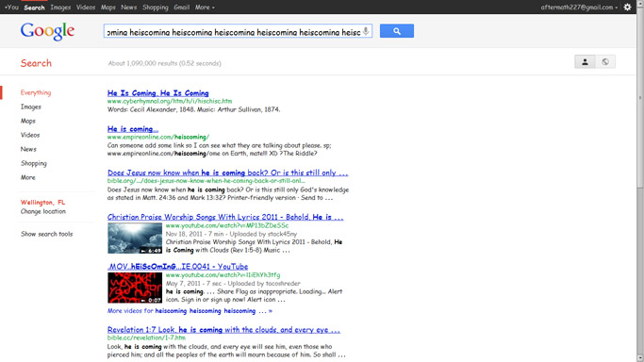Image resolution: width=644 pixels, height=362 pixels.
Task: Click Change location link
Action: [43, 211]
